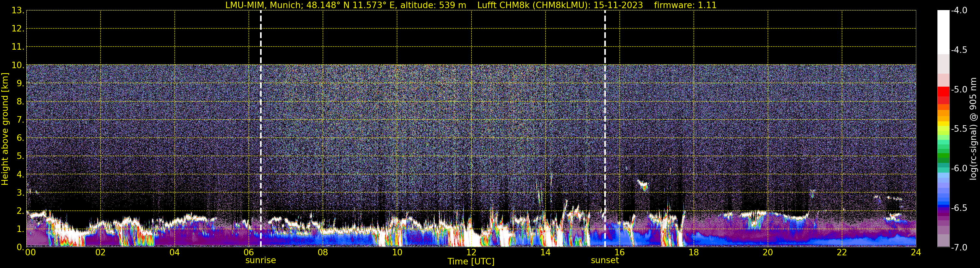980x268 pixels.
Task: Click the colorbar tick value '-6.5'
Action: 959,208
